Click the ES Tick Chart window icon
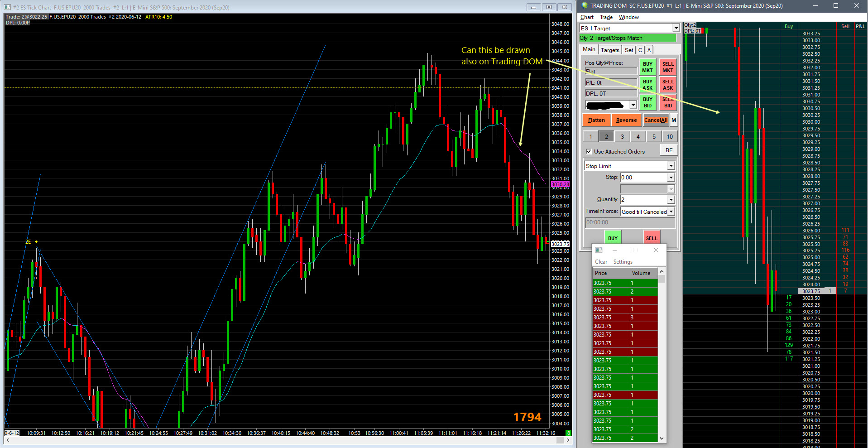Viewport: 868px width, 448px height. coord(7,7)
